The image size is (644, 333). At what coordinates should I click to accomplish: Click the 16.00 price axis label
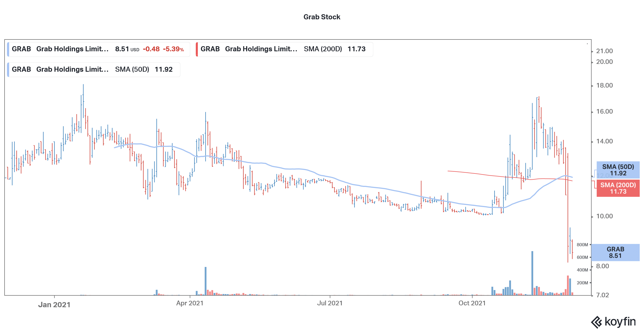[x=604, y=111]
